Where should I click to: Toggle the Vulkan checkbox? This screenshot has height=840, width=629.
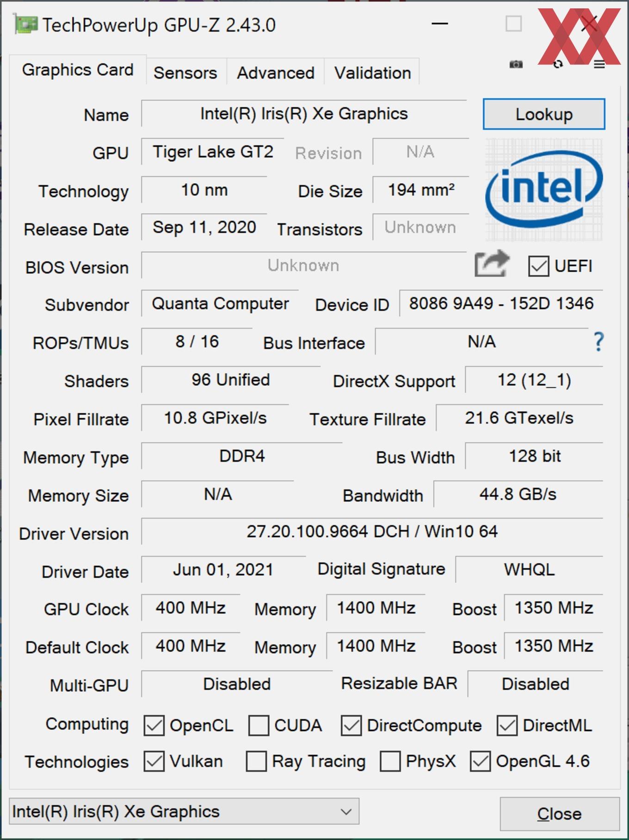[154, 761]
